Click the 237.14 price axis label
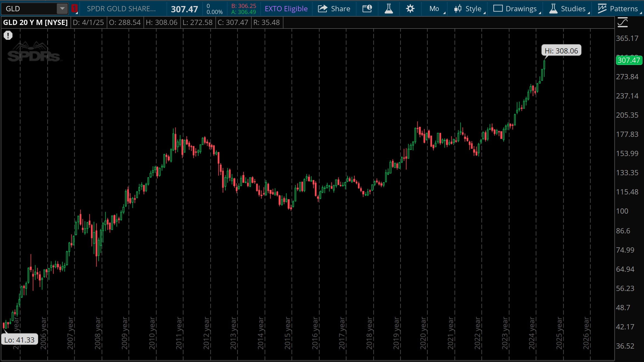This screenshot has width=644, height=362. click(627, 96)
